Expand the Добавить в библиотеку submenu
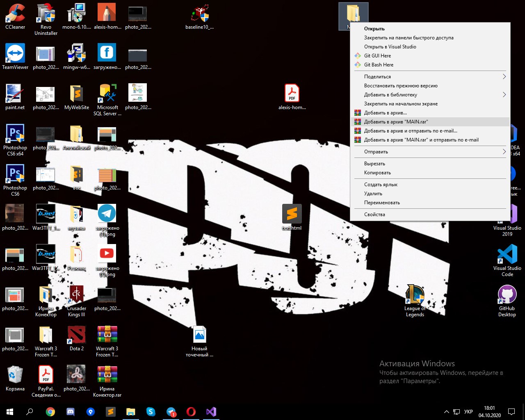 (x=430, y=95)
